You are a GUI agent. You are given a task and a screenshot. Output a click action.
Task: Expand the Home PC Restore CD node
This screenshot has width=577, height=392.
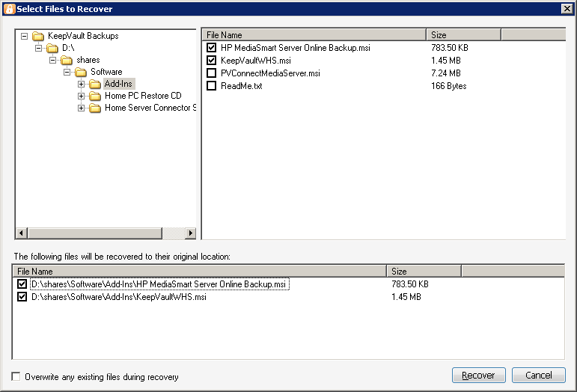[x=81, y=96]
